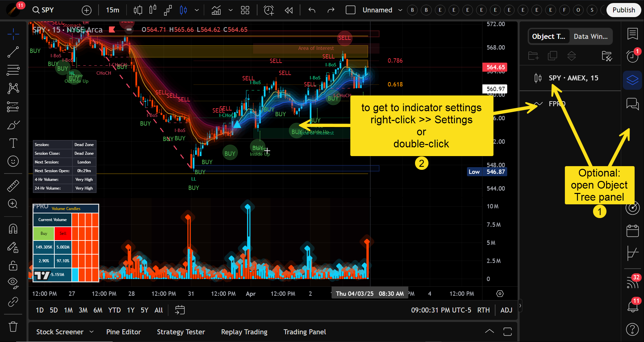Open the Indicators chart icon
644x342 pixels.
click(x=216, y=10)
